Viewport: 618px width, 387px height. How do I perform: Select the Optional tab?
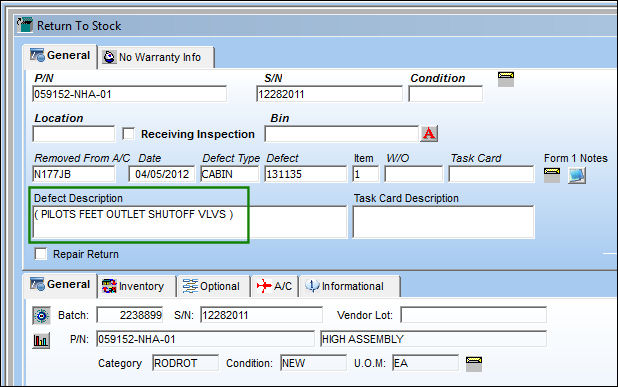tap(213, 286)
